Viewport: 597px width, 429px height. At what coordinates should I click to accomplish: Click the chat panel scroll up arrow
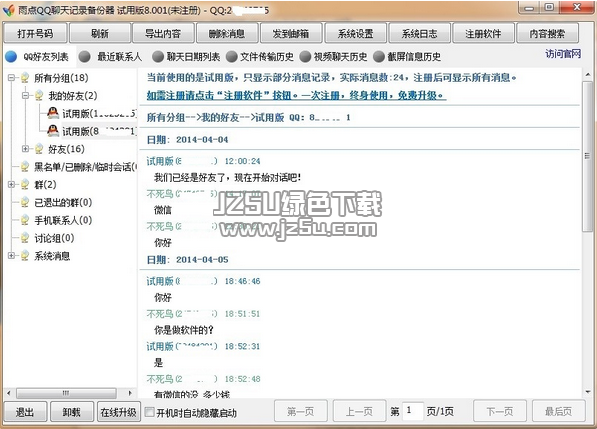(x=587, y=75)
